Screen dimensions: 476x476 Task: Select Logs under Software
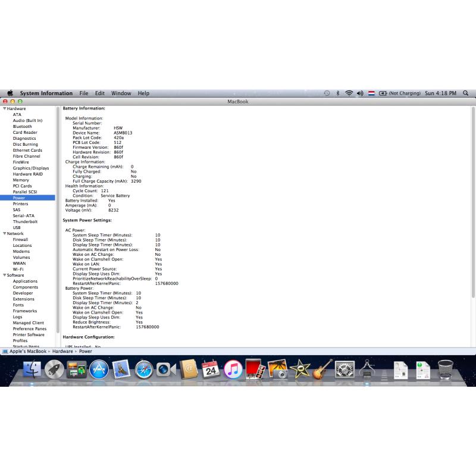pyautogui.click(x=17, y=317)
